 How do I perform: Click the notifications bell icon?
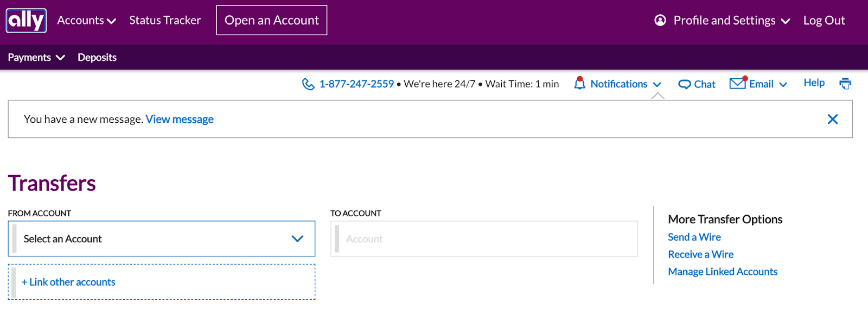[579, 84]
